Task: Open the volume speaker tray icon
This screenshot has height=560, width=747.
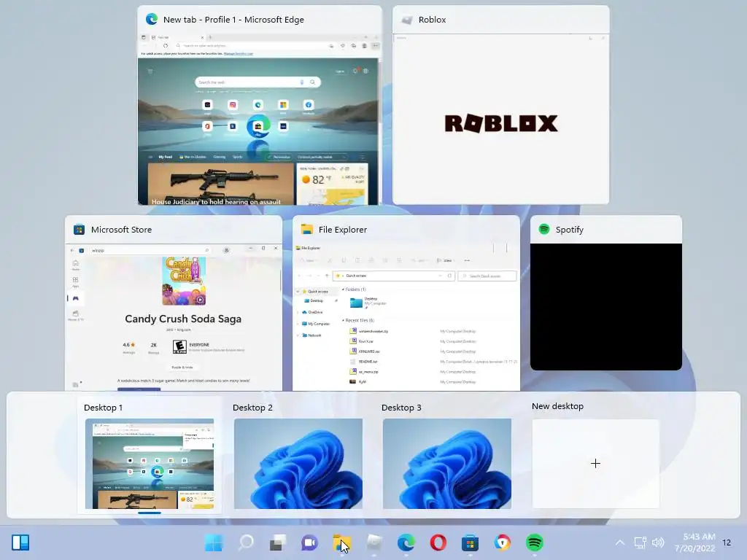Action: click(658, 542)
